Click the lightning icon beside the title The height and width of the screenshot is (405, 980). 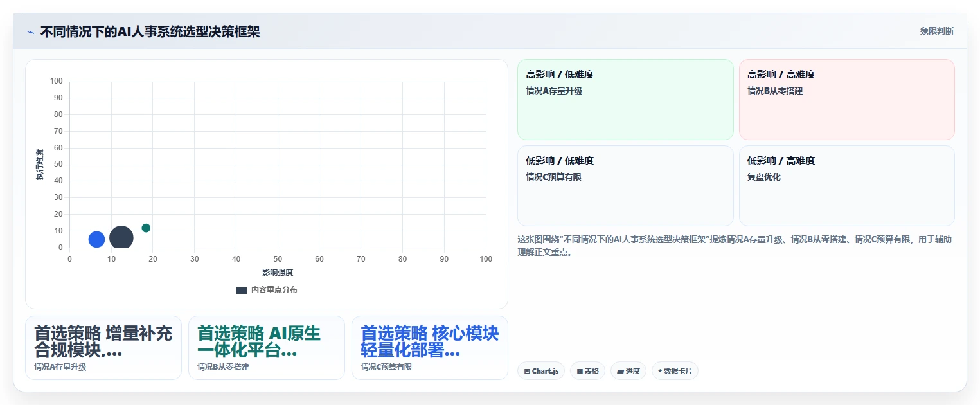coord(30,32)
